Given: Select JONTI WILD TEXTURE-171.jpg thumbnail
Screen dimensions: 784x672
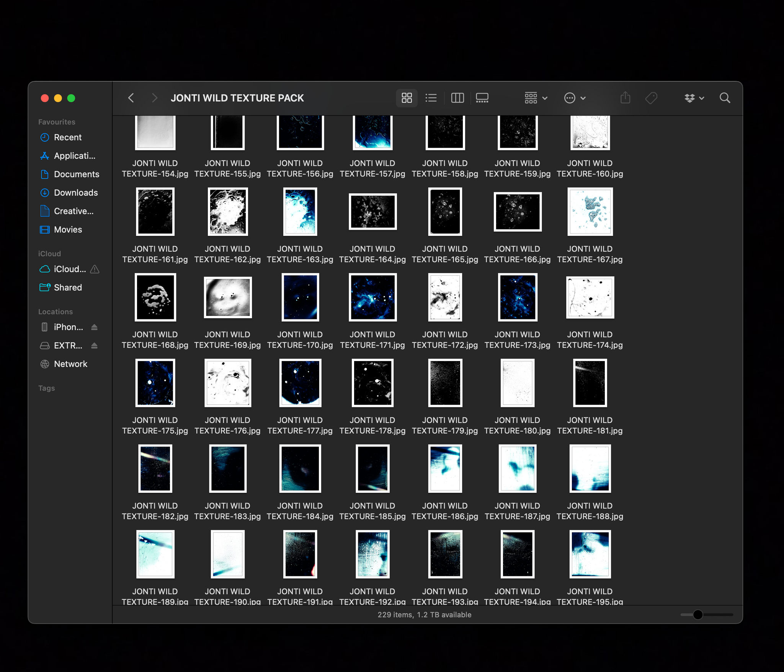Looking at the screenshot, I should (x=372, y=297).
